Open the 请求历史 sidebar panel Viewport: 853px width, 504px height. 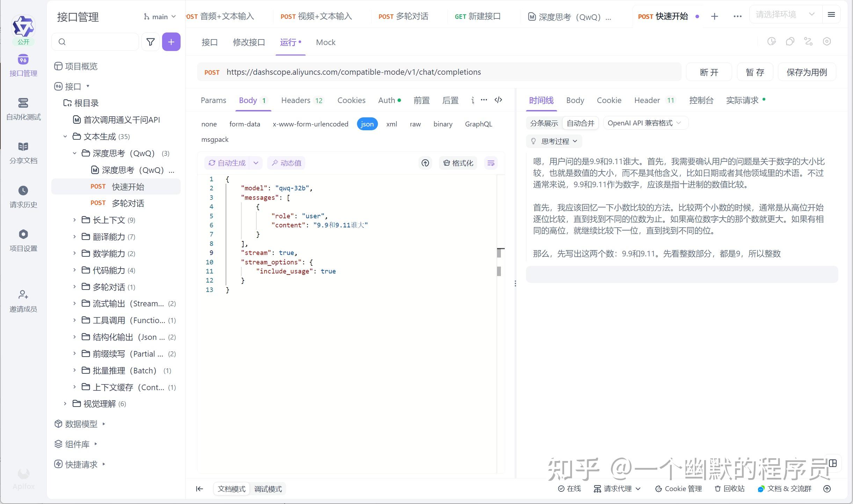click(x=23, y=196)
